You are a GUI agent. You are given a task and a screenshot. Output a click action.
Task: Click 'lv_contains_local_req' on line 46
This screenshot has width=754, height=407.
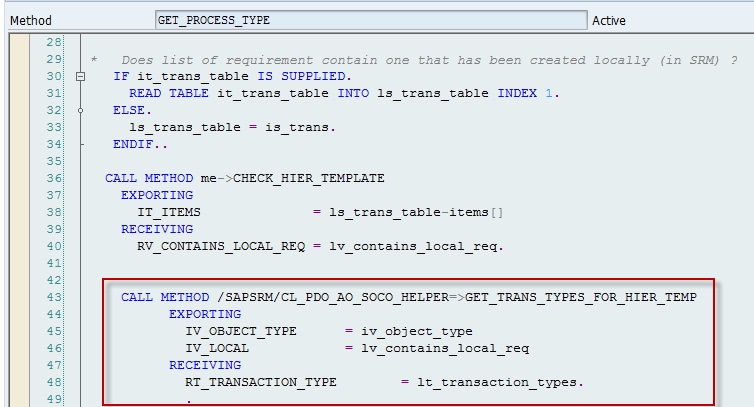click(445, 349)
